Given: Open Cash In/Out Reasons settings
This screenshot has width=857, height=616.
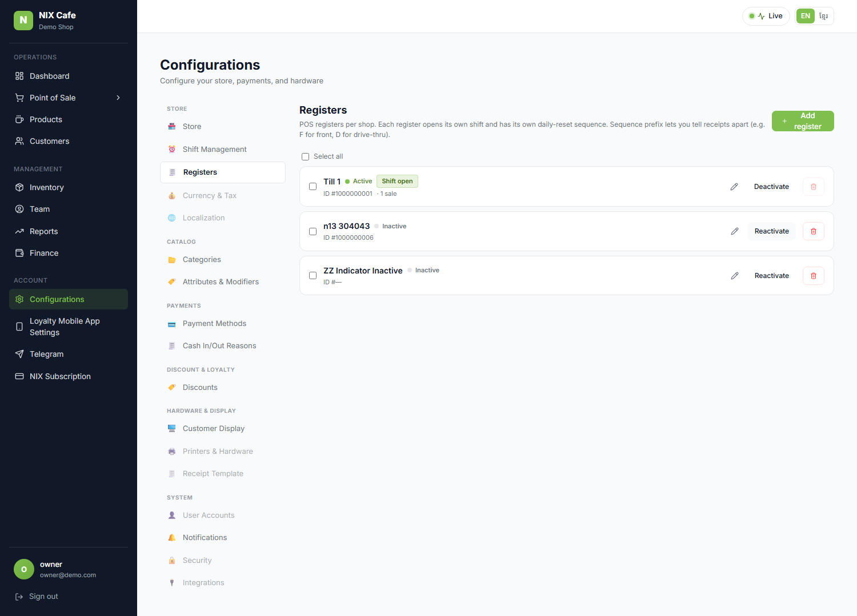Looking at the screenshot, I should tap(223, 346).
